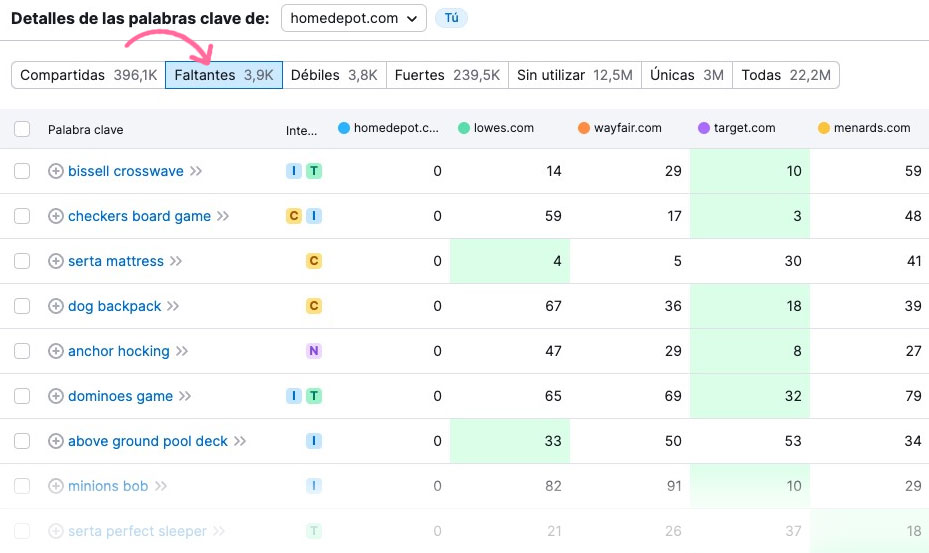Switch to the Compartidas tab

(88, 75)
